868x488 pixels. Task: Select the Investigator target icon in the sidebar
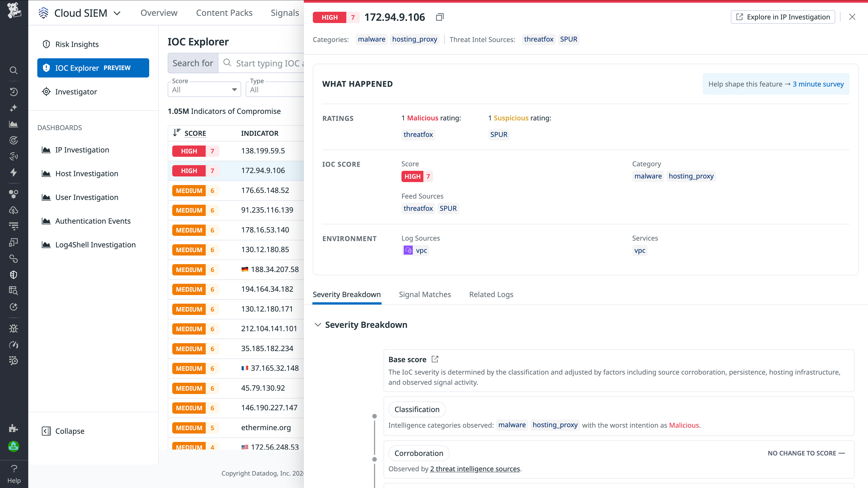(46, 91)
